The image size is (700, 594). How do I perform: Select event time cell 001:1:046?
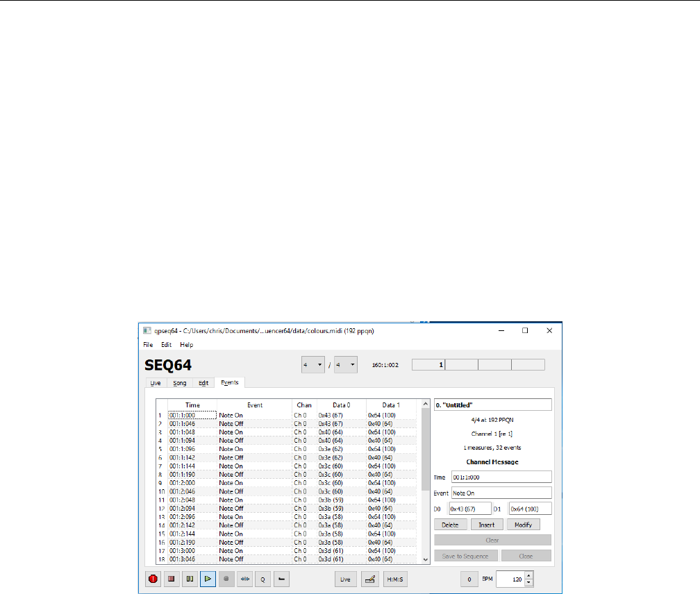click(192, 424)
